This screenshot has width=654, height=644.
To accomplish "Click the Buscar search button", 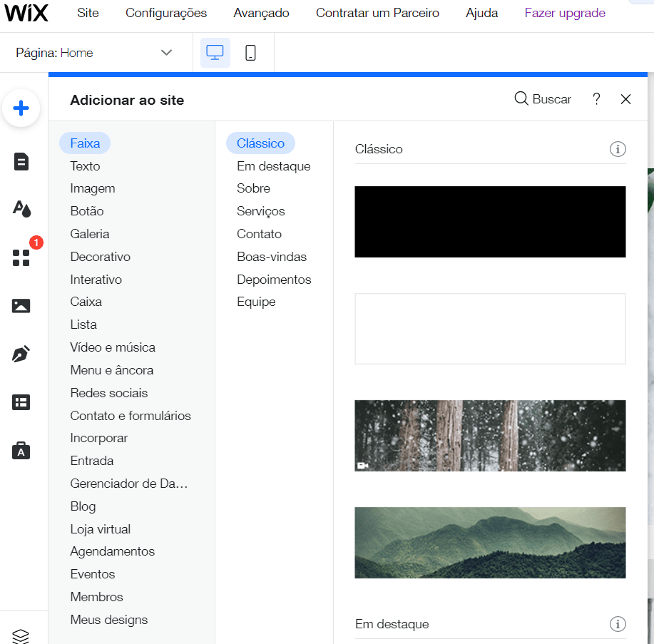I will tap(543, 99).
